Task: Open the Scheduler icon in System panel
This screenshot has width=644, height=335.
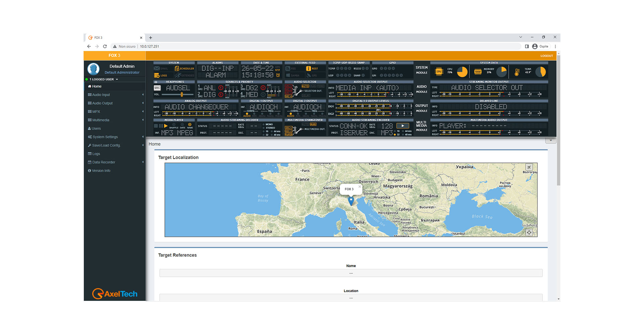Action: point(177,69)
